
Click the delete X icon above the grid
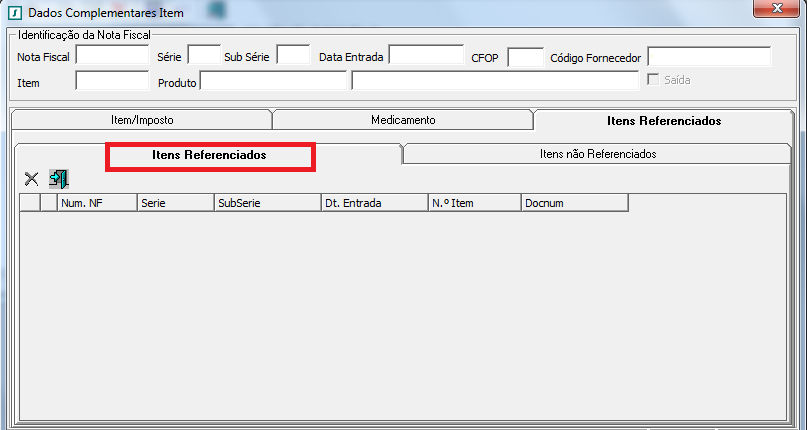31,179
